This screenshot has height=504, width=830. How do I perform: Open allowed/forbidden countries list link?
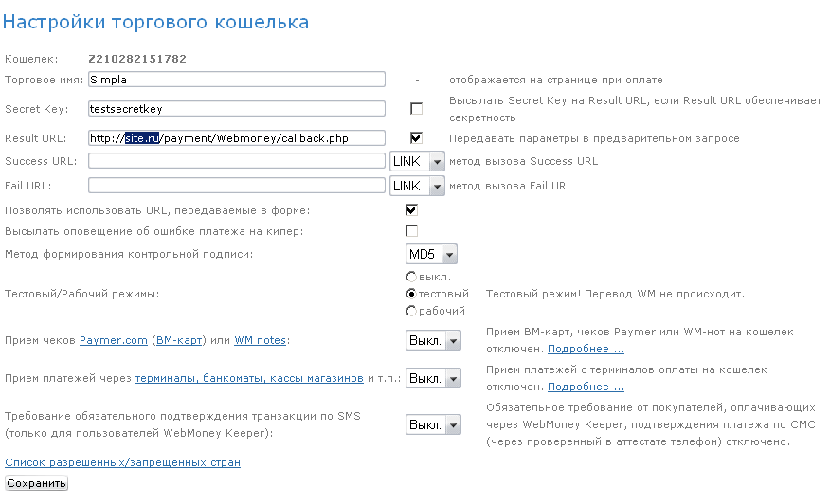tap(122, 462)
